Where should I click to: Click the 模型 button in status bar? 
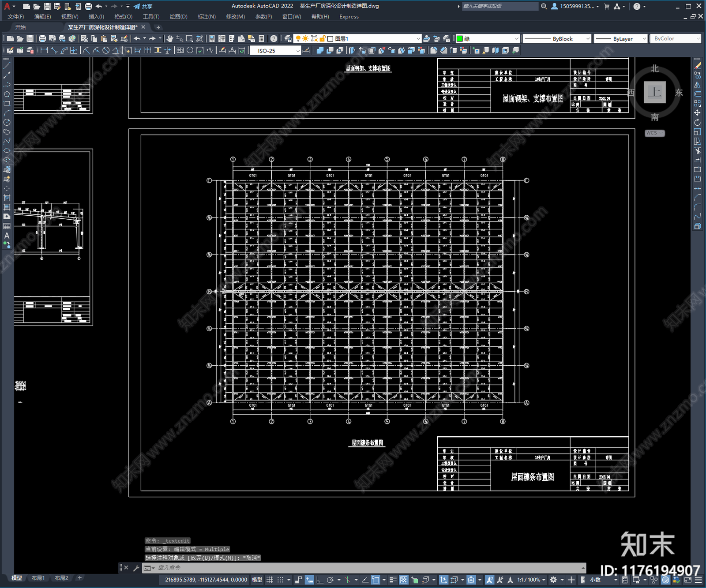[257, 580]
